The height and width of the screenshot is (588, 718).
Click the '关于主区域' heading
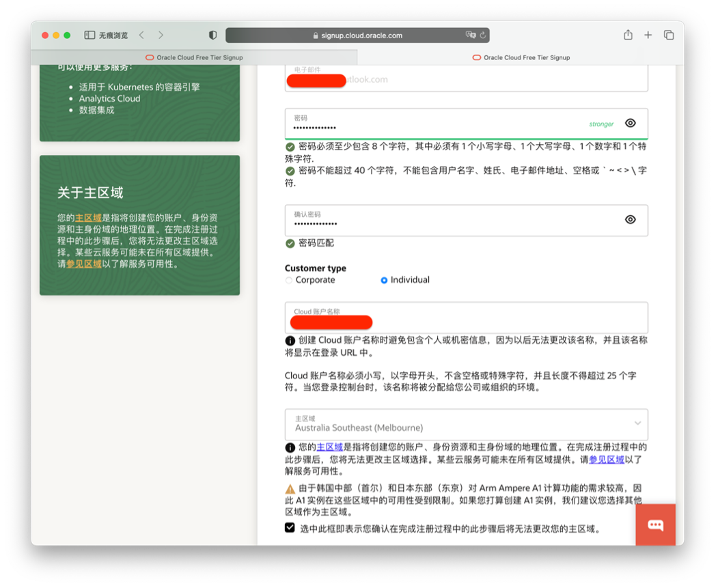(90, 193)
